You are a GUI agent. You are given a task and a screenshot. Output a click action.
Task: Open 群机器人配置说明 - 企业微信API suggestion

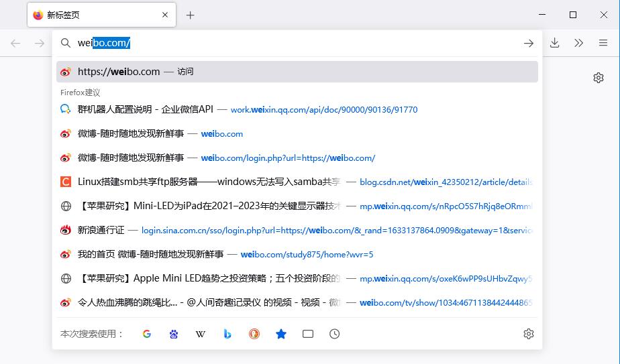297,109
